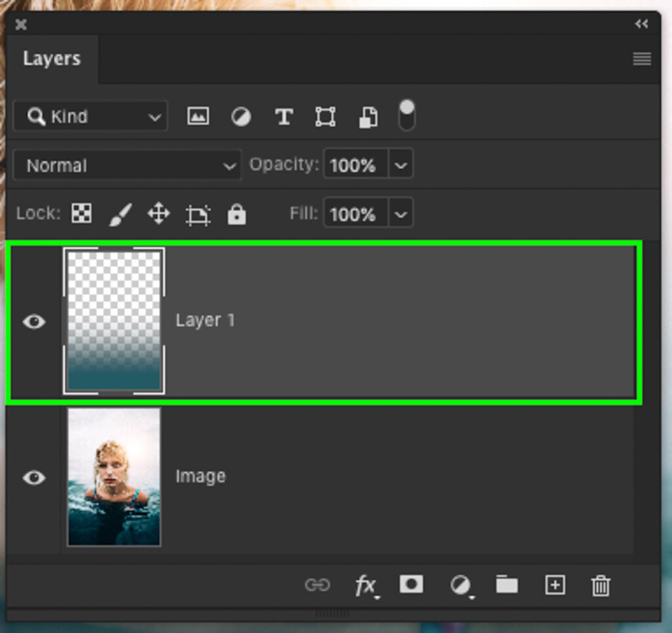Filter to show only type layers
The width and height of the screenshot is (672, 633).
click(x=283, y=116)
